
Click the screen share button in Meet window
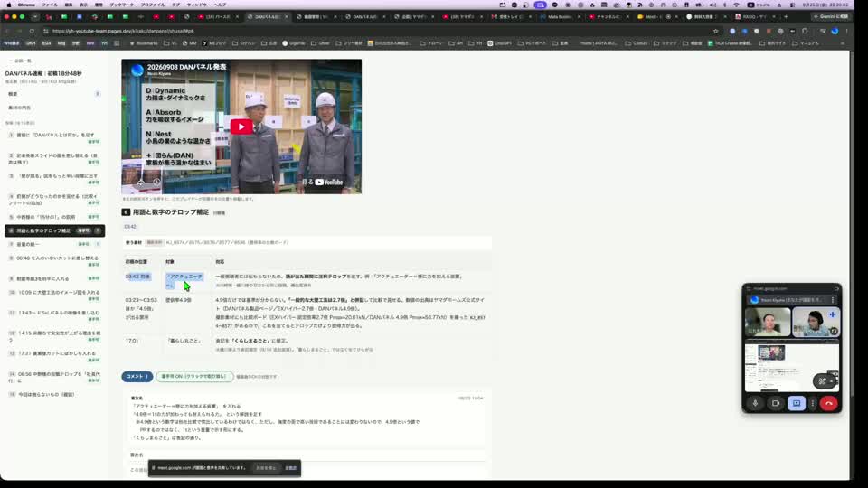(x=797, y=403)
